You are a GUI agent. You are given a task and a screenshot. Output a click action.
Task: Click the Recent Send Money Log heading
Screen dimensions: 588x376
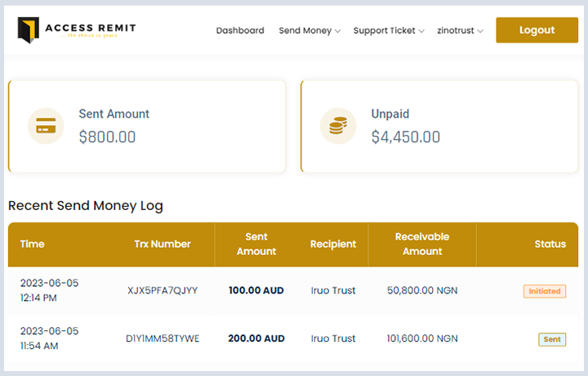[x=86, y=206]
